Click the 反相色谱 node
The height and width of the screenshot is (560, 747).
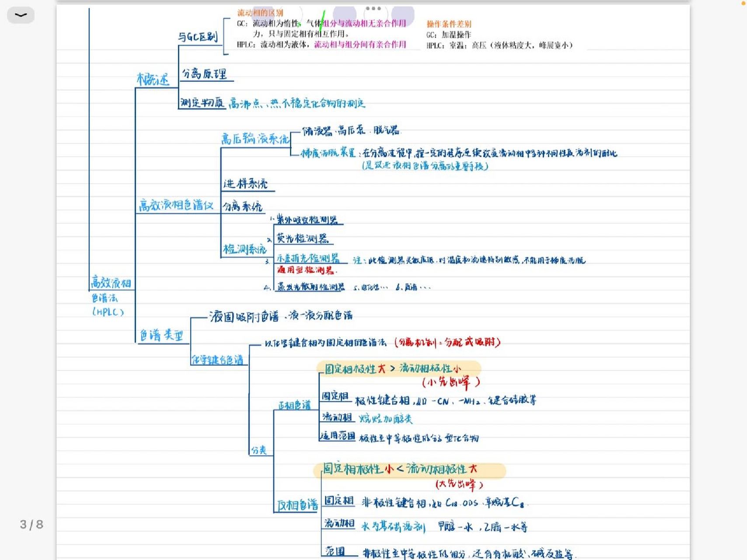click(297, 505)
